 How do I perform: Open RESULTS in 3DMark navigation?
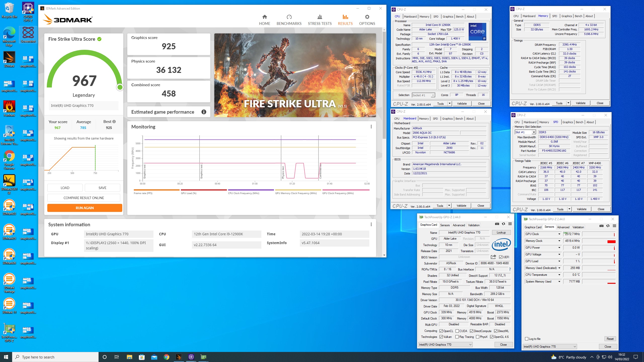pyautogui.click(x=345, y=20)
